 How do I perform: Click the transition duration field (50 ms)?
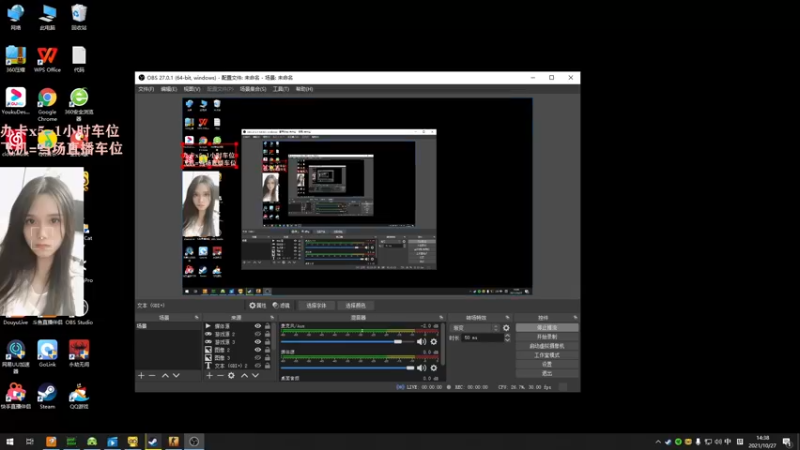click(x=482, y=338)
